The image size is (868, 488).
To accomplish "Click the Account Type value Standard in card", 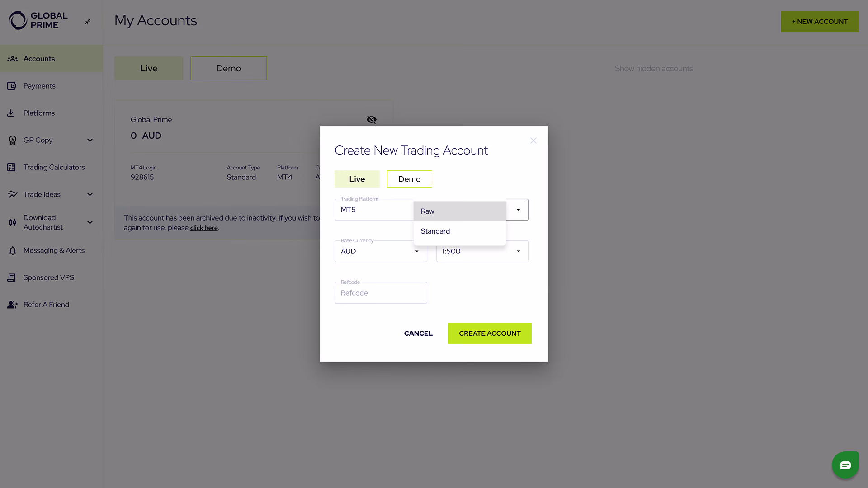I will coord(241,177).
